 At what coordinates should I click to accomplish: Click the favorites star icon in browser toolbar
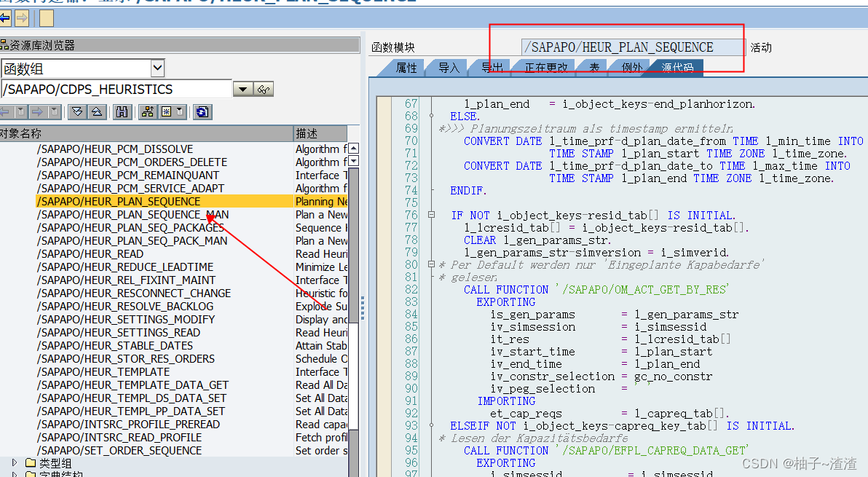166,112
